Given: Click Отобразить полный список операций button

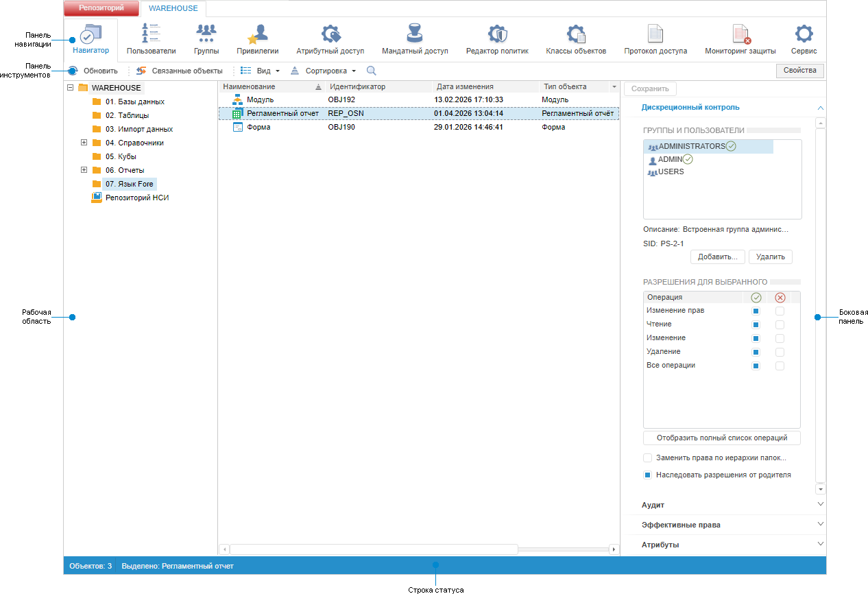Looking at the screenshot, I should click(x=722, y=438).
